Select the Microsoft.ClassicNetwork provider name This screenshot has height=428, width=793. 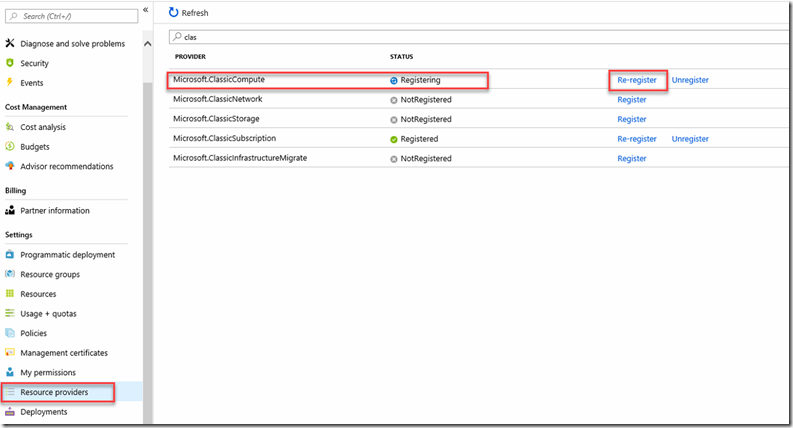point(217,99)
